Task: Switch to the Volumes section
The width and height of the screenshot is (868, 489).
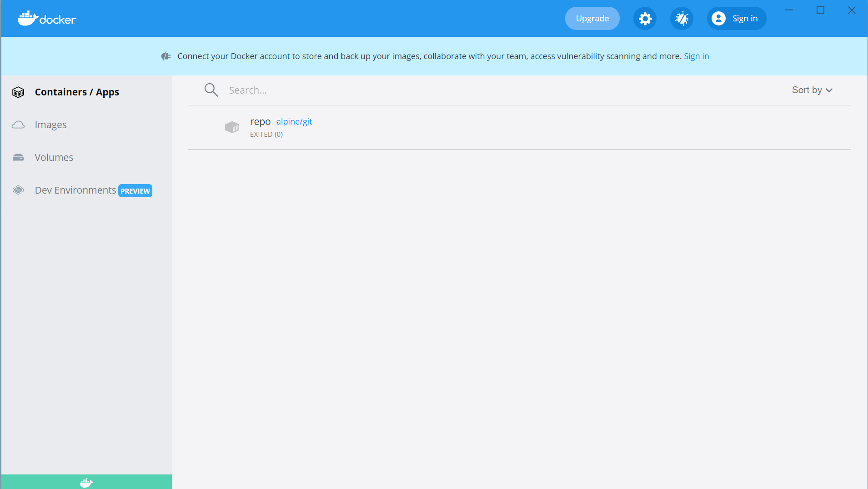Action: 54,157
